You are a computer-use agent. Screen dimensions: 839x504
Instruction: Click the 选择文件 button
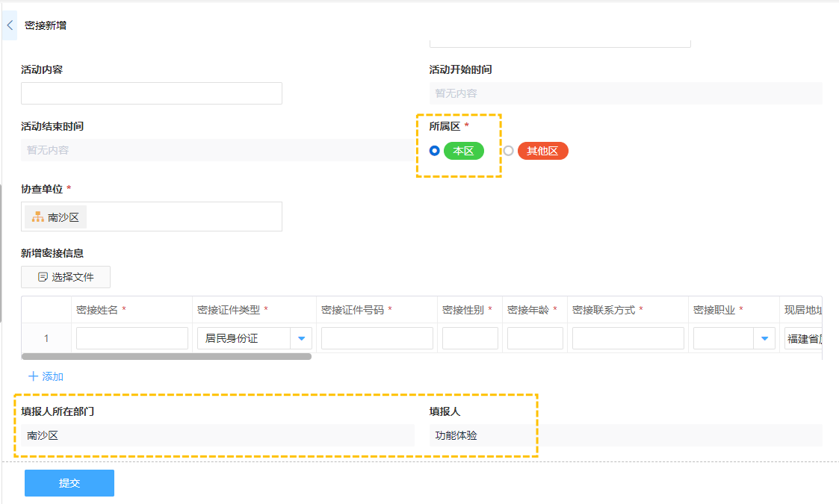click(66, 277)
